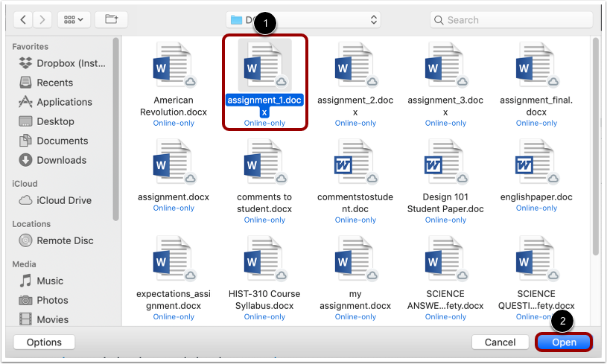Image resolution: width=607 pixels, height=364 pixels.
Task: Go back with the left chevron button
Action: click(23, 19)
